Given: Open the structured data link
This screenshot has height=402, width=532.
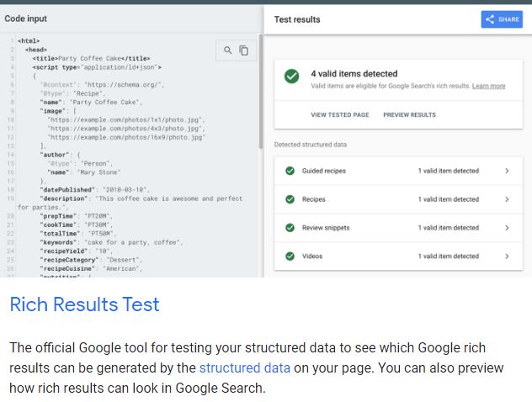Looking at the screenshot, I should [x=245, y=368].
